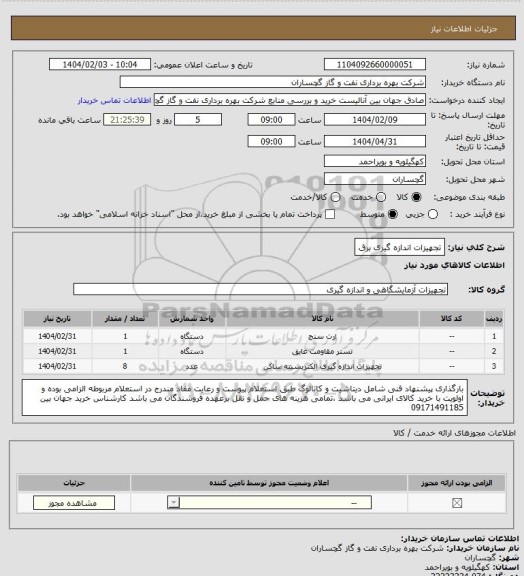Image resolution: width=524 pixels, height=576 pixels.
Task: Click the delivery city field گچساران
Action: point(375,179)
